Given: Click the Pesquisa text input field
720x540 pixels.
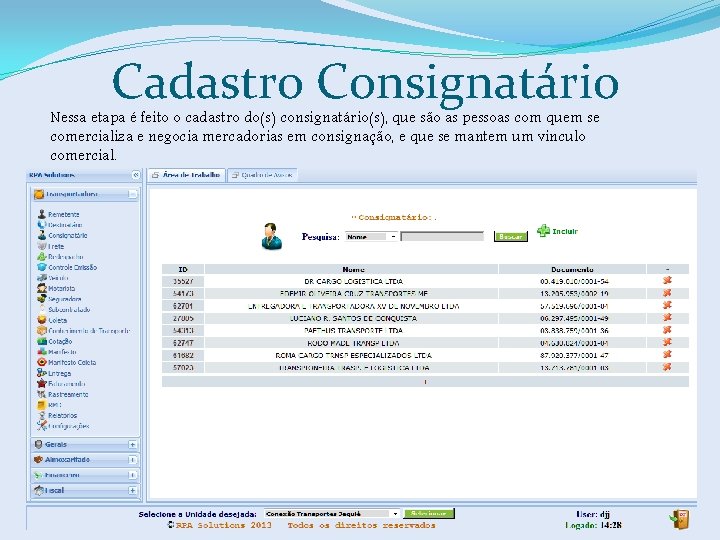Looking at the screenshot, I should tap(442, 236).
